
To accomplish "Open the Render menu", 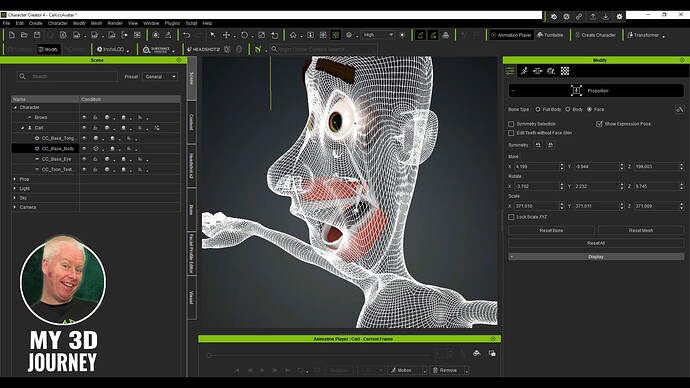I will (x=115, y=23).
